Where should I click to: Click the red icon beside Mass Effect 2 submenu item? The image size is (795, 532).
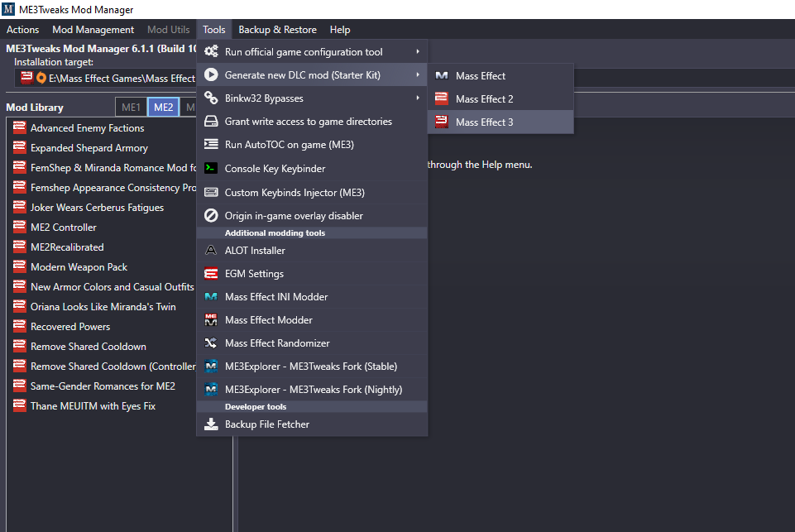442,98
